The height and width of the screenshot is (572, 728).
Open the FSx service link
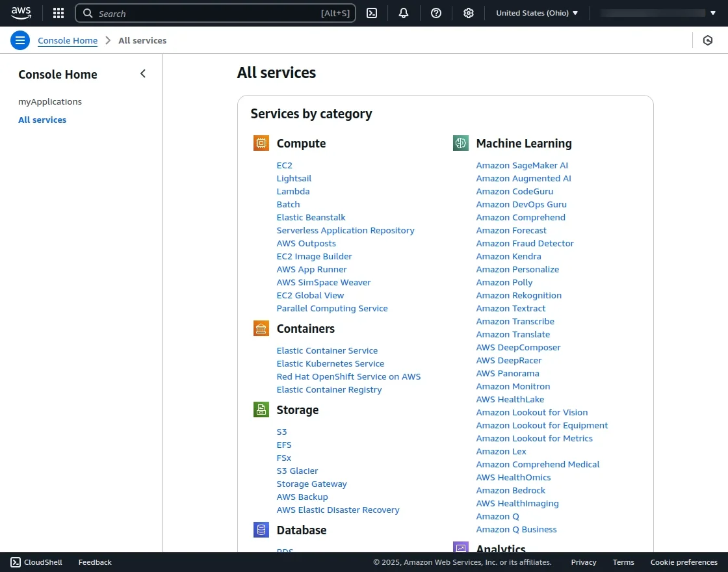tap(283, 458)
